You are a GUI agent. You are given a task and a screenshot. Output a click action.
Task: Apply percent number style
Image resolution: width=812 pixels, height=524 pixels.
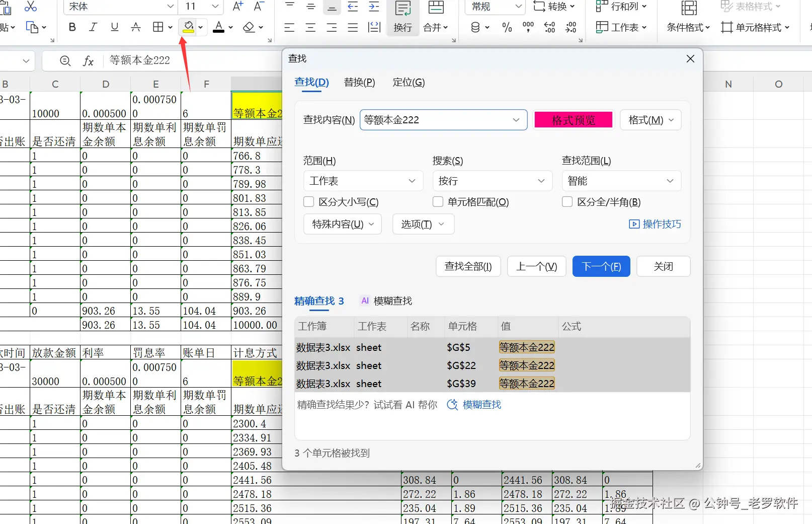click(x=507, y=28)
